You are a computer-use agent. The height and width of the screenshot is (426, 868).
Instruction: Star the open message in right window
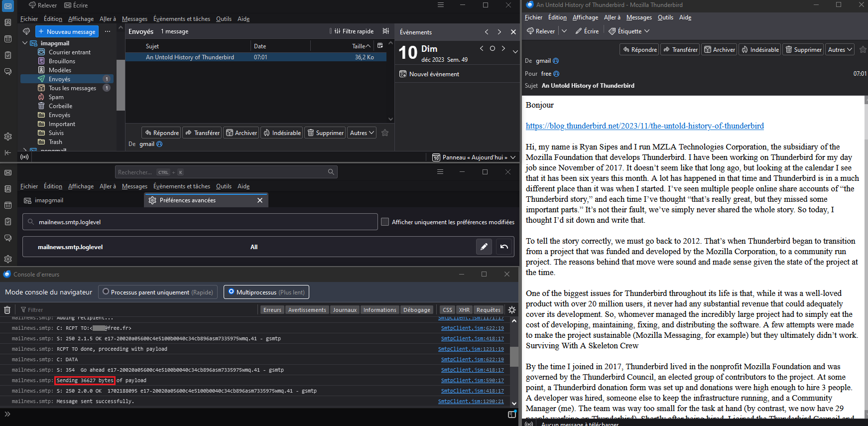[x=863, y=49]
